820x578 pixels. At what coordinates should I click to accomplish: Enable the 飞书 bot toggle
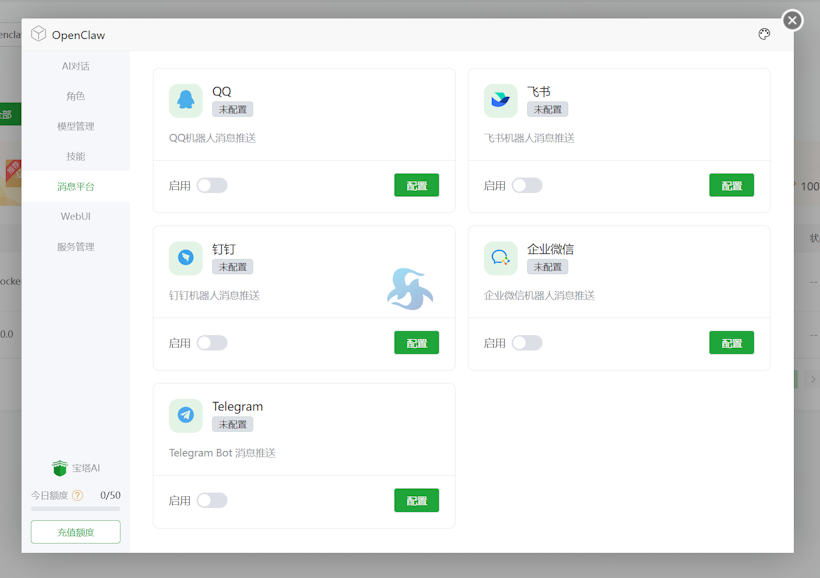point(527,185)
